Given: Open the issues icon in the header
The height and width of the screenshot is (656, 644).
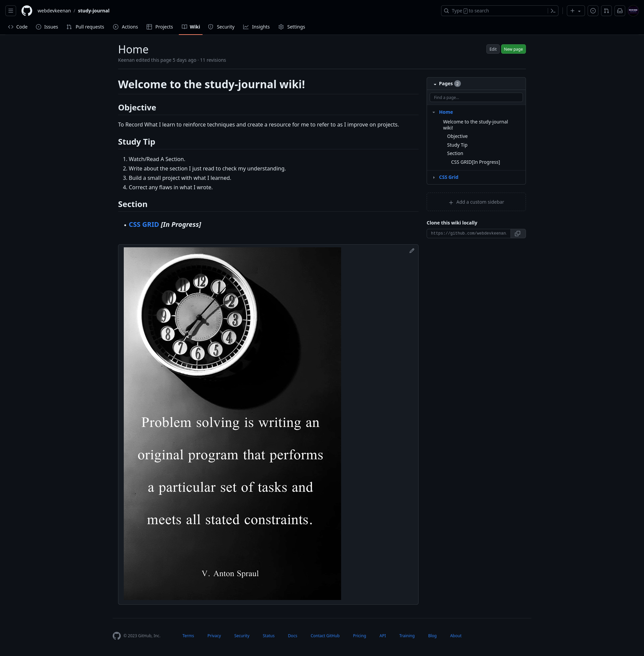Looking at the screenshot, I should pyautogui.click(x=593, y=10).
